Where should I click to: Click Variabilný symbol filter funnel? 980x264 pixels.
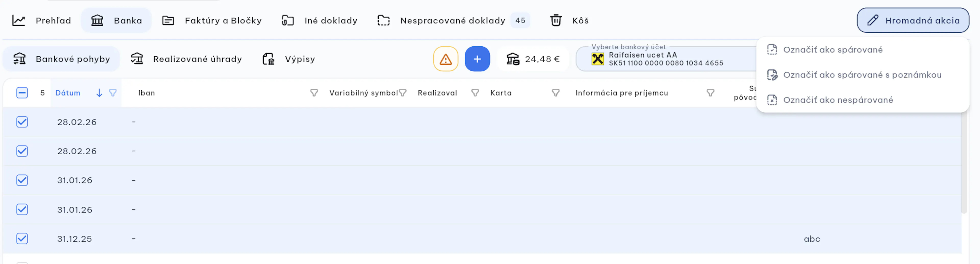coord(402,93)
